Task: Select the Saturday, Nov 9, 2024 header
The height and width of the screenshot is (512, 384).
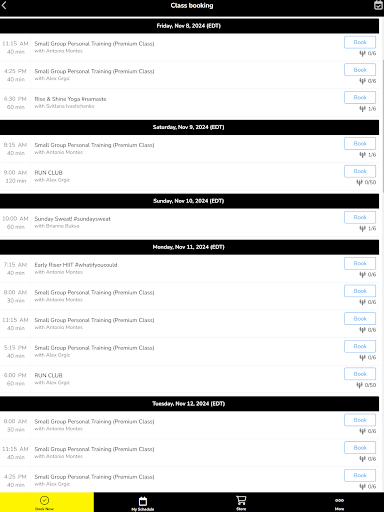Action: [189, 127]
